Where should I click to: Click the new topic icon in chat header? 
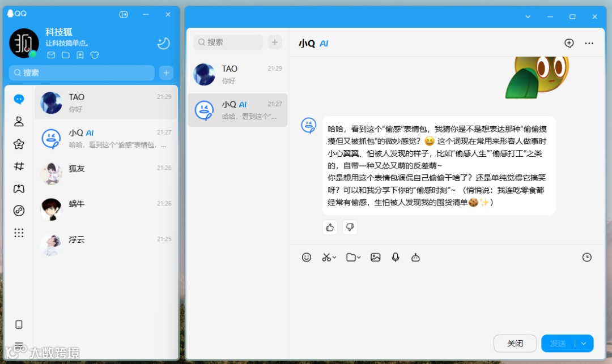coord(569,43)
